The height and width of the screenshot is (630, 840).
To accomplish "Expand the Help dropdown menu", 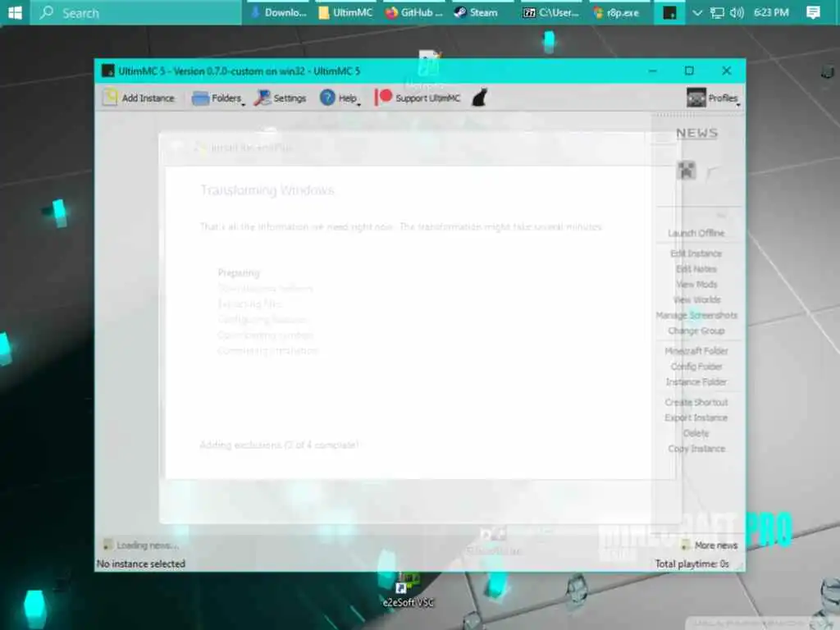I will 340,98.
